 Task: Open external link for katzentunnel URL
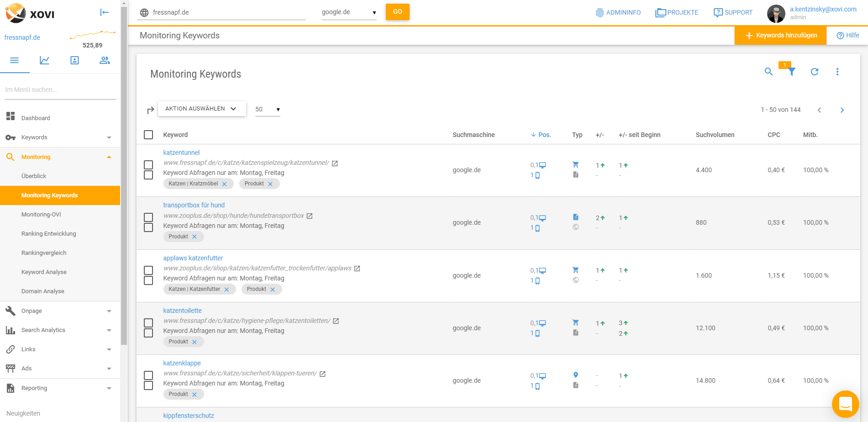[x=335, y=164]
